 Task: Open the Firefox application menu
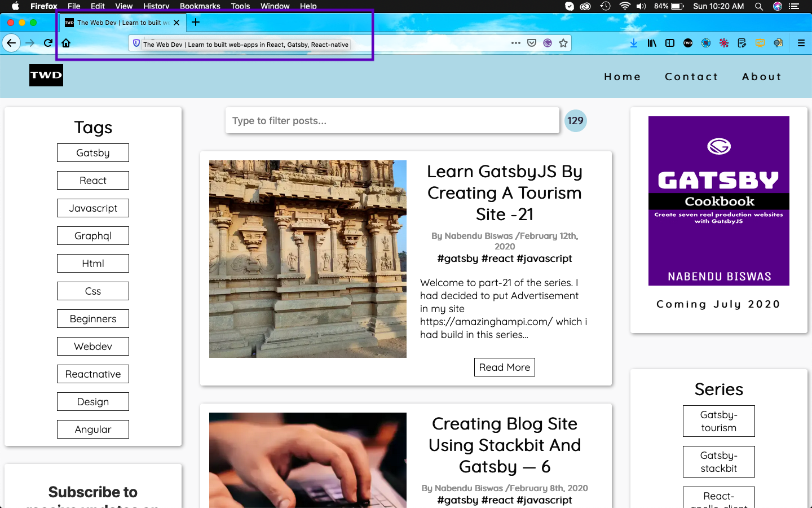[44, 6]
